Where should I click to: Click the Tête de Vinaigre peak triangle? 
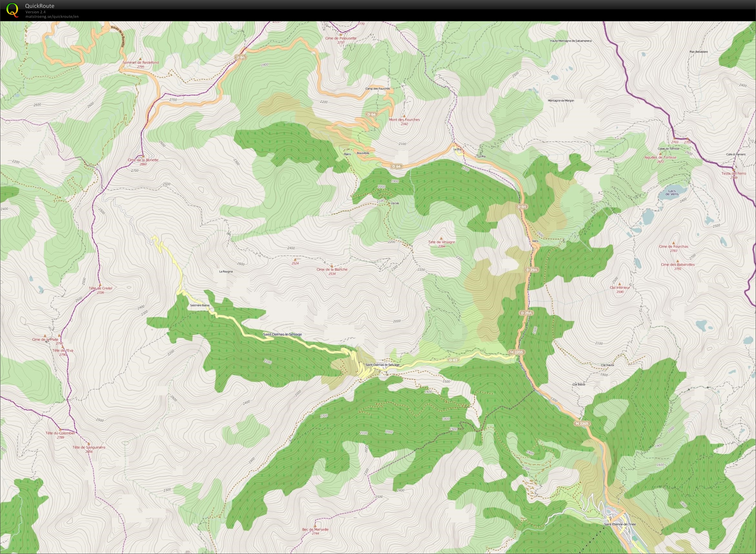pyautogui.click(x=441, y=238)
